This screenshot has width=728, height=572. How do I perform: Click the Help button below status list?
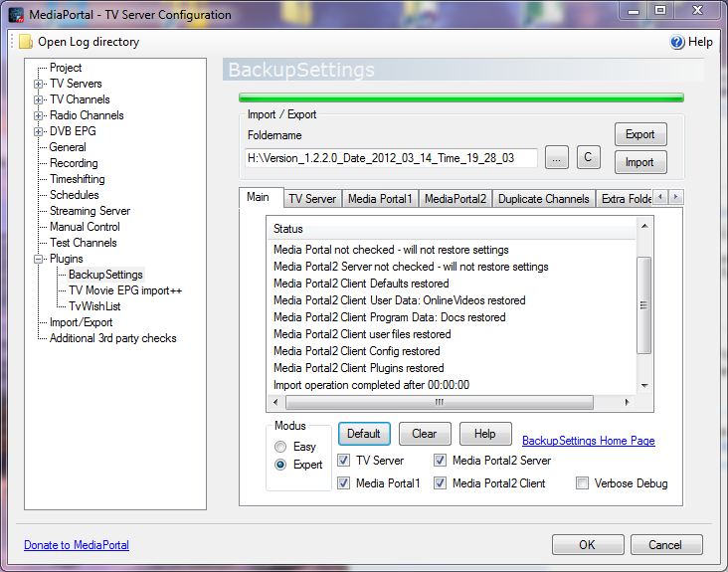coord(485,434)
